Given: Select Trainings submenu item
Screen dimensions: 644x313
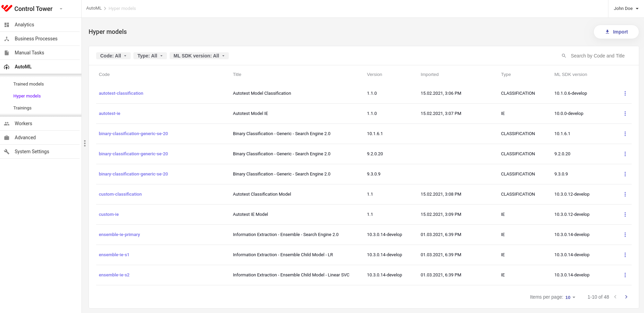Looking at the screenshot, I should (x=22, y=108).
